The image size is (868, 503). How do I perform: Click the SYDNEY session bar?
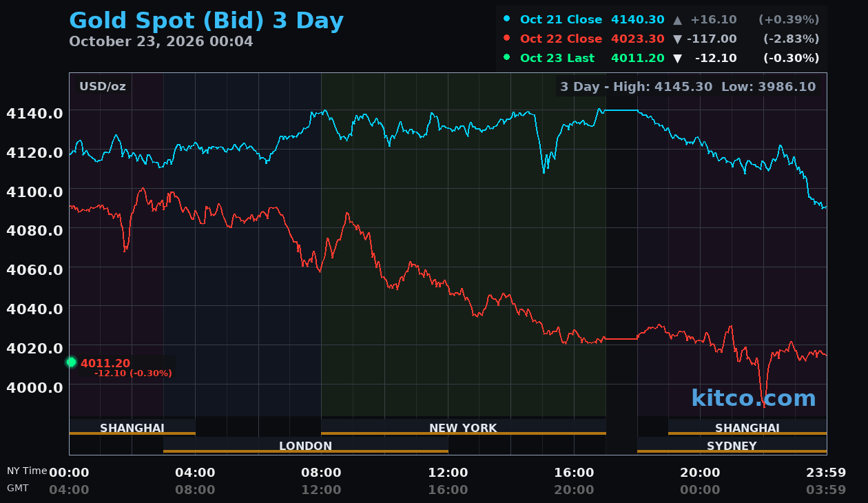coord(732,445)
